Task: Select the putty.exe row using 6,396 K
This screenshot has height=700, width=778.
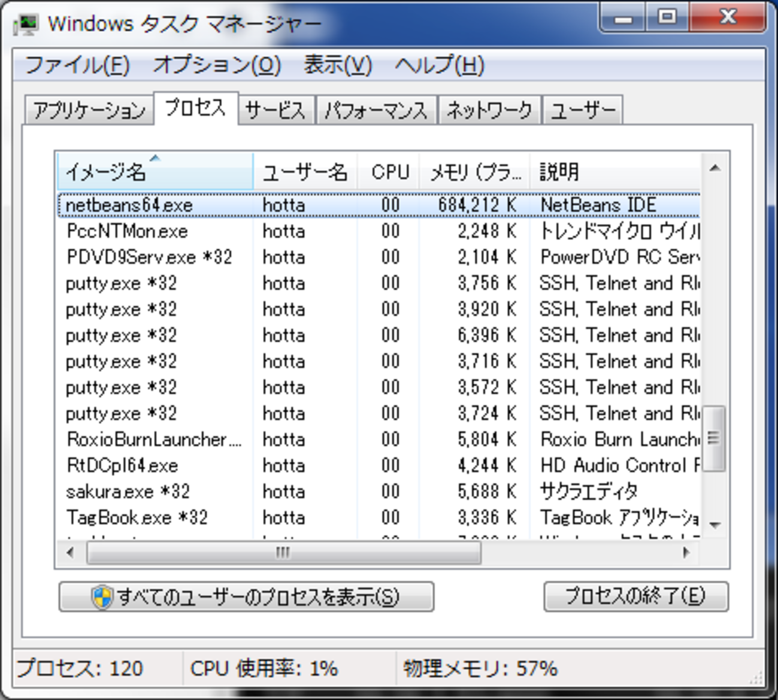Action: pyautogui.click(x=379, y=335)
